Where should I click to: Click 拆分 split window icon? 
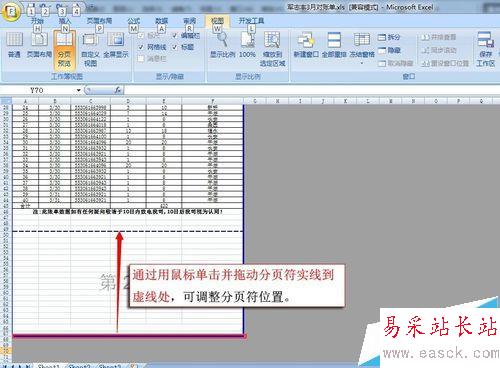[x=382, y=37]
